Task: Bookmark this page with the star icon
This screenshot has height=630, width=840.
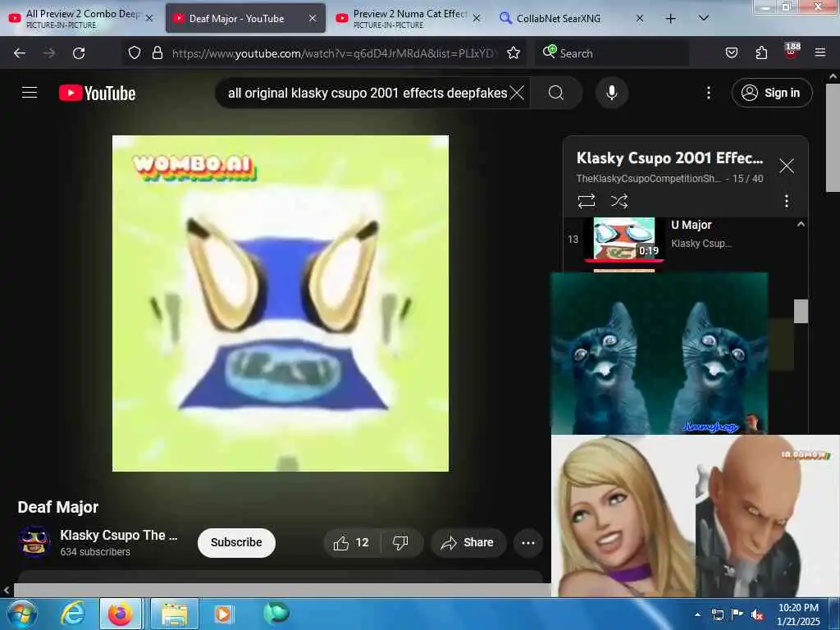Action: 514,52
